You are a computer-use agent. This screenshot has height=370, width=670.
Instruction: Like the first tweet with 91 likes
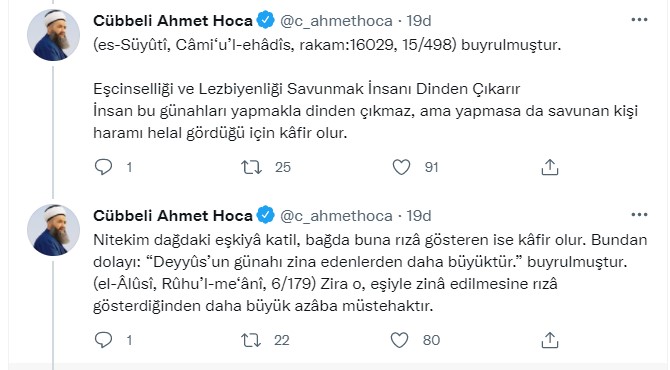click(x=401, y=167)
